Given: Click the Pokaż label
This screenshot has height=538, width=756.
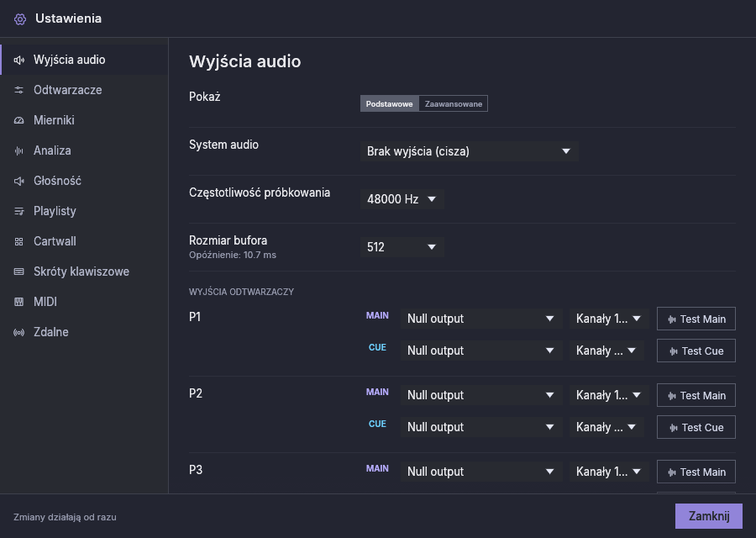Looking at the screenshot, I should point(205,97).
